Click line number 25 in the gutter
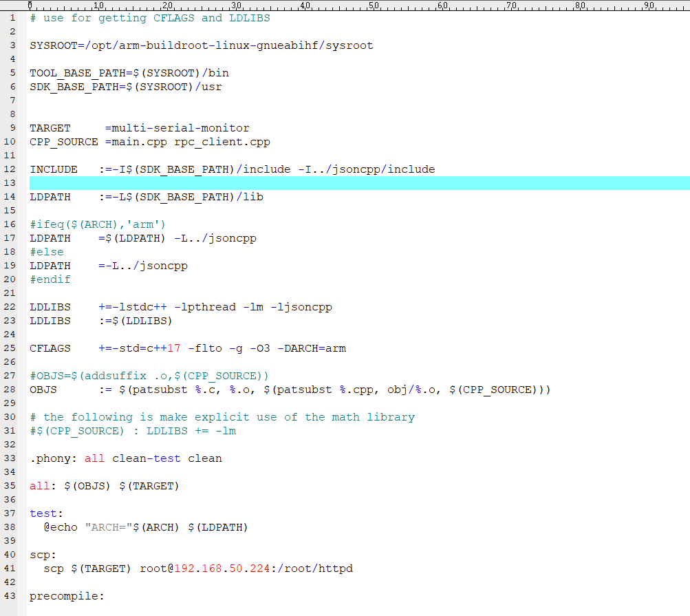This screenshot has height=616, width=690. (x=10, y=348)
